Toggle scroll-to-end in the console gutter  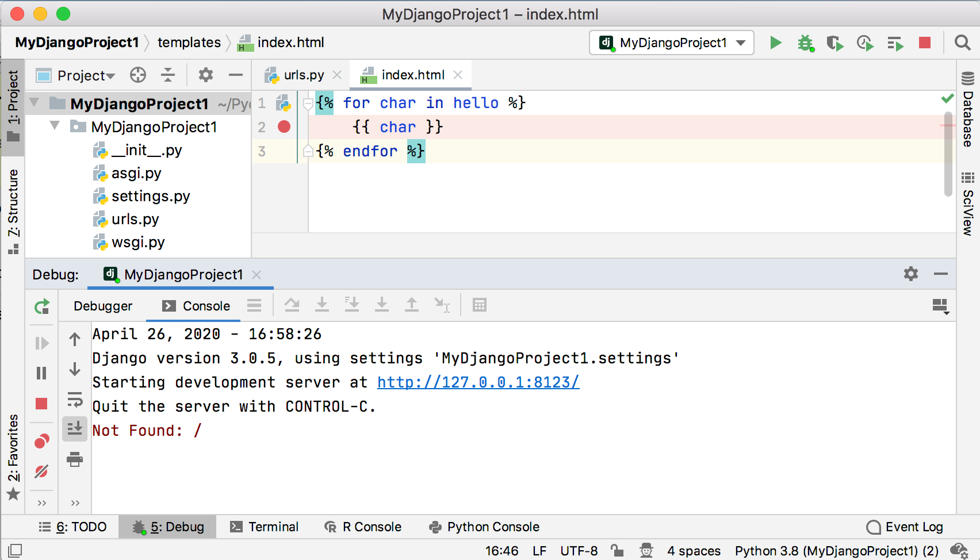(75, 428)
